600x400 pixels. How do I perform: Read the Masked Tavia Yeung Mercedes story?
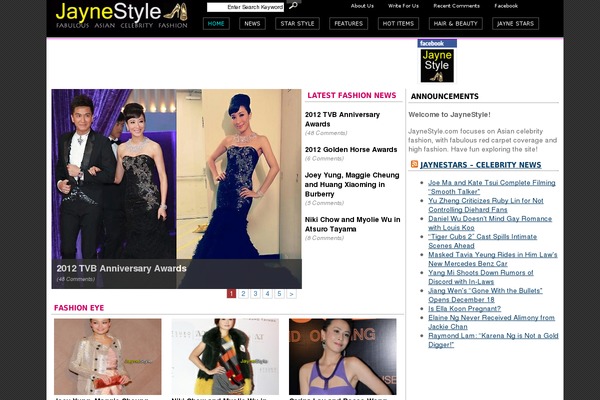point(492,259)
